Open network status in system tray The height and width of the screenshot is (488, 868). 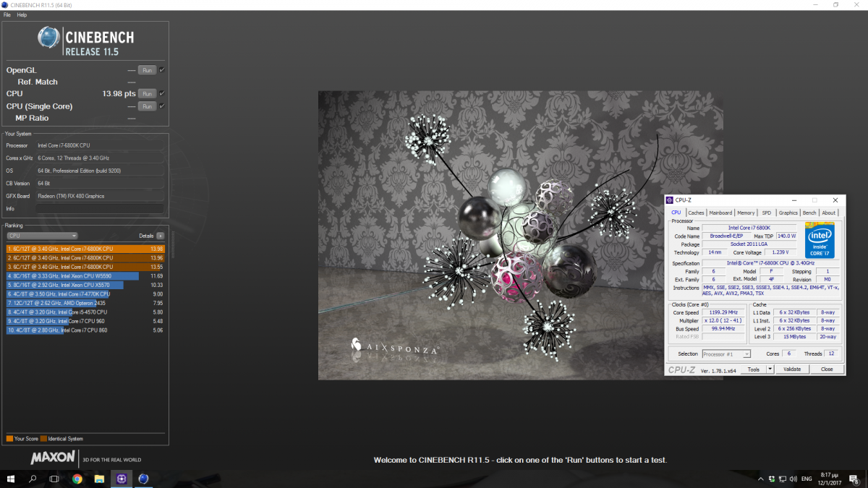coord(782,479)
